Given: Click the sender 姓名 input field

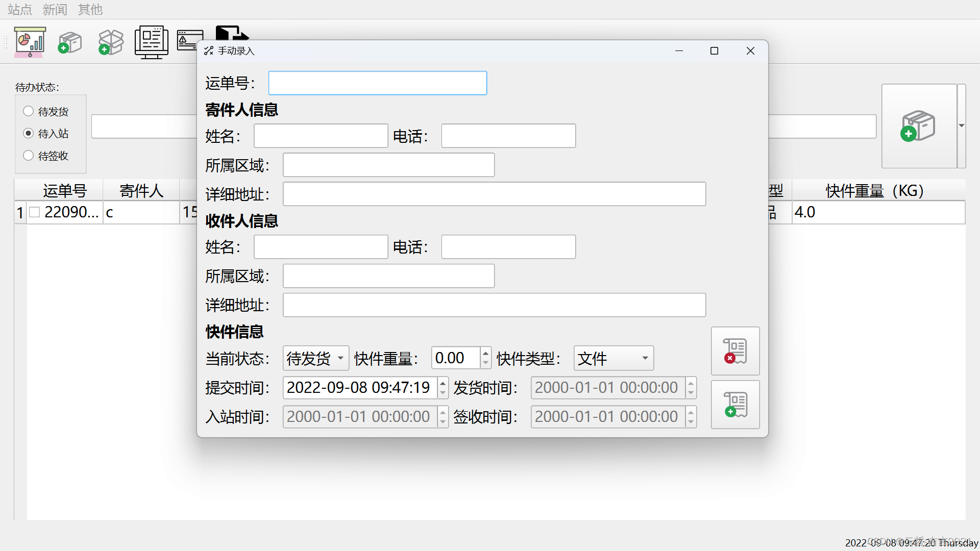Looking at the screenshot, I should pos(321,136).
